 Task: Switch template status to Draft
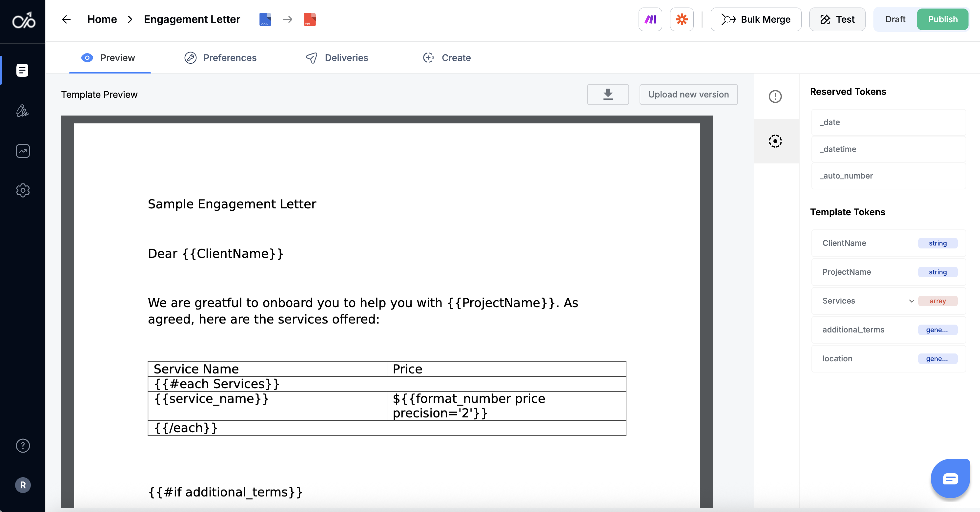click(895, 19)
